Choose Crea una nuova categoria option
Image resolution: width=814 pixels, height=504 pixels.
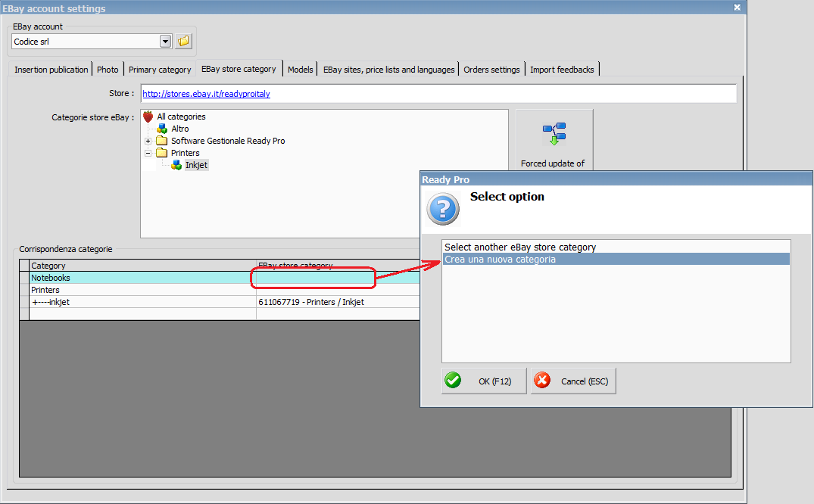(x=616, y=259)
